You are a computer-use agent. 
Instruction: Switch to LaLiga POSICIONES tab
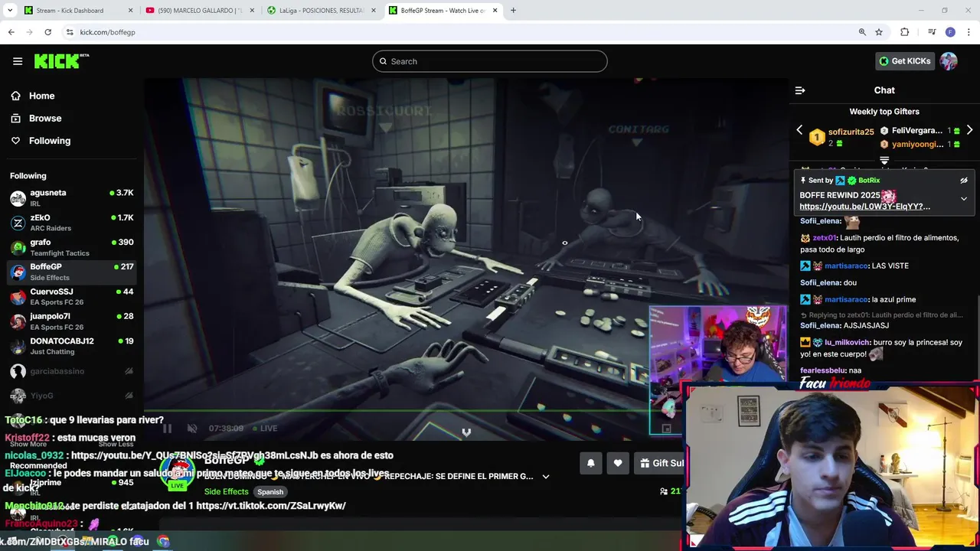(x=322, y=11)
